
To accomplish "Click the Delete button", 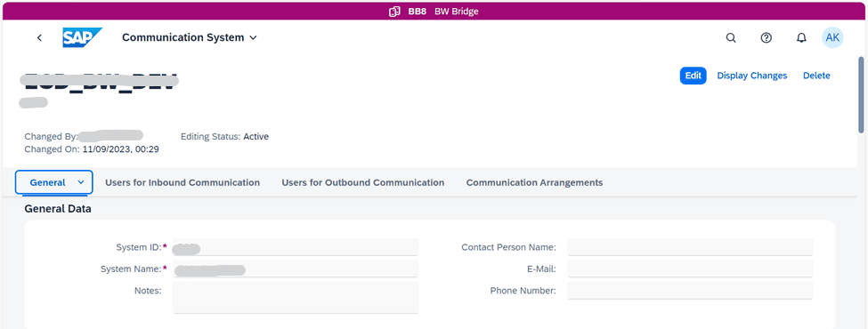I will [816, 76].
